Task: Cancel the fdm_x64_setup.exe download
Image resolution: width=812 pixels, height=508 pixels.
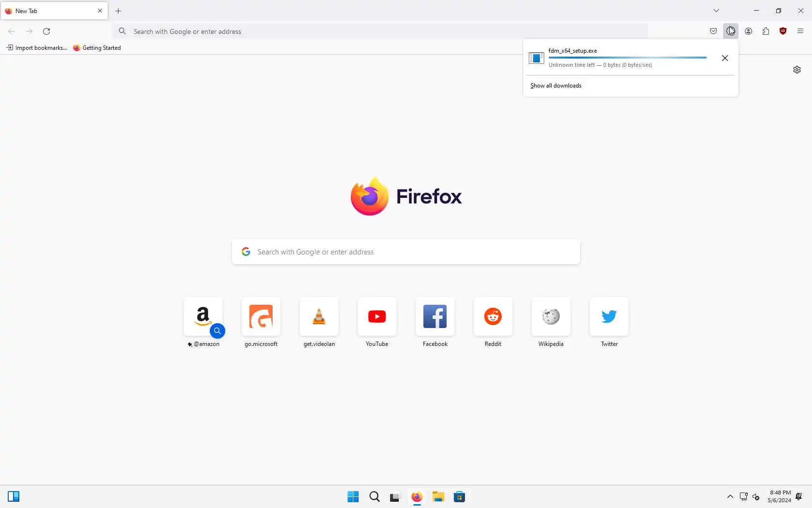Action: pyautogui.click(x=725, y=58)
